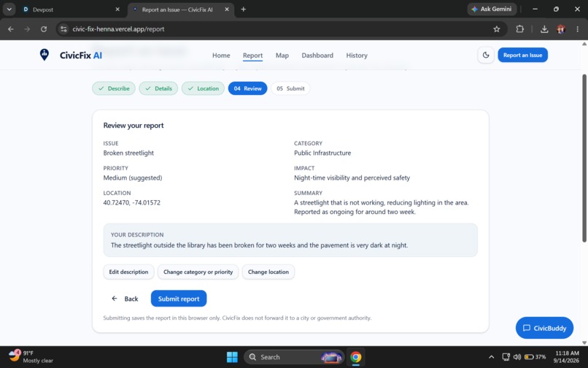588x368 pixels.
Task: Click the Edit description button
Action: [128, 272]
